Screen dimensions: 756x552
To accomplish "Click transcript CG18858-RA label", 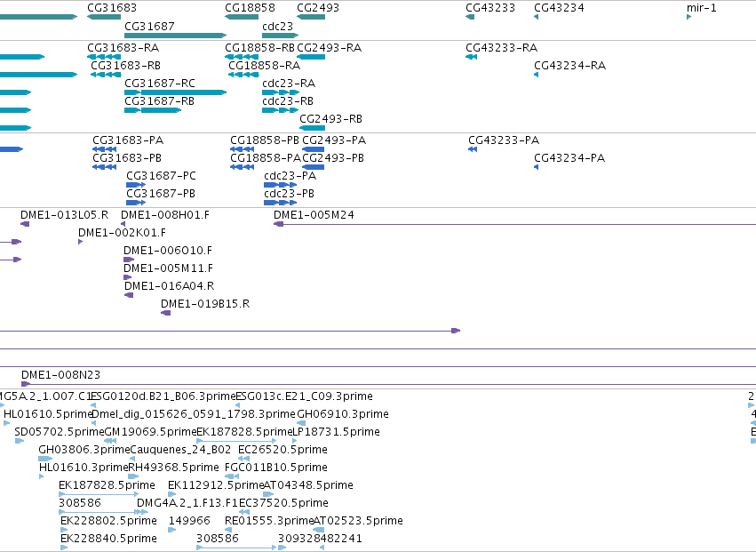I will 264,66.
